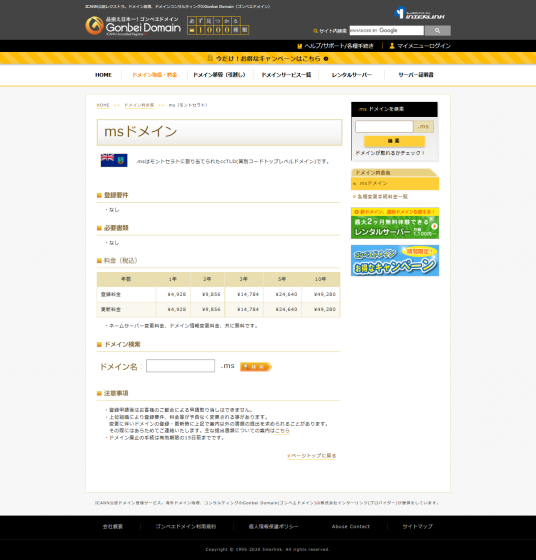This screenshot has height=560, width=536.
Task: Click the Interlink logo
Action: coord(420,13)
